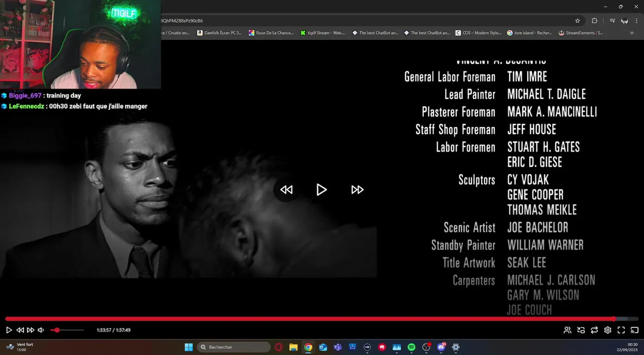Open Microsoft Teams from the taskbar
Image resolution: width=644 pixels, height=355 pixels.
point(338,347)
